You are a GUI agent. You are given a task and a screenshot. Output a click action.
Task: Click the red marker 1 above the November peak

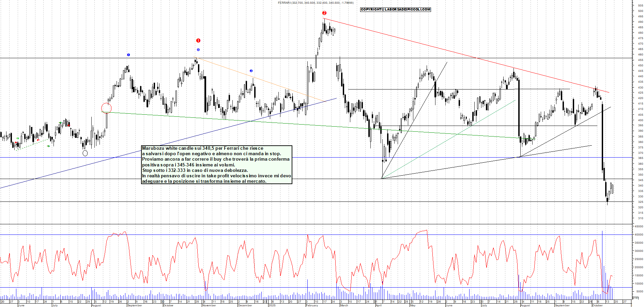(198, 41)
